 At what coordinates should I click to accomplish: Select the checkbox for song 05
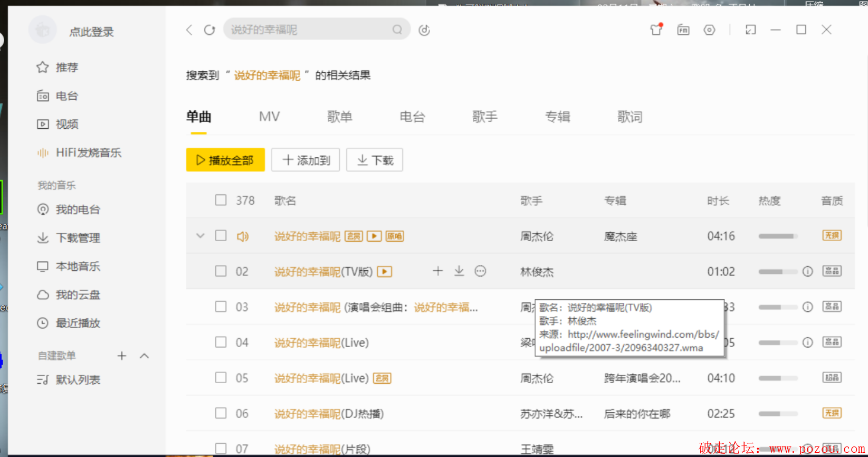click(x=221, y=378)
